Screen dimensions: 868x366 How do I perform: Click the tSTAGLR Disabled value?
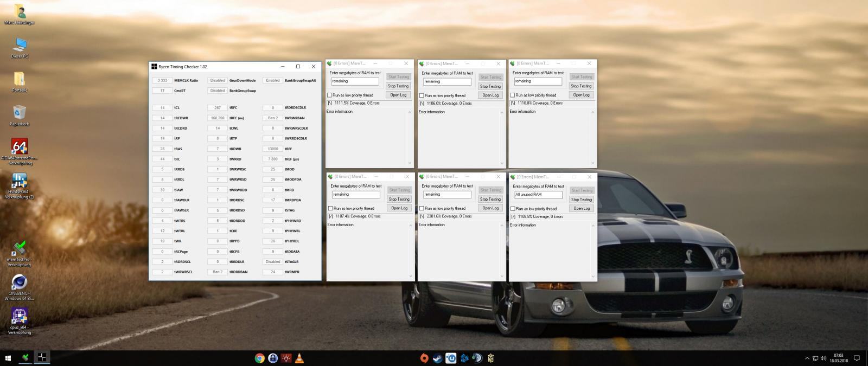coord(273,261)
